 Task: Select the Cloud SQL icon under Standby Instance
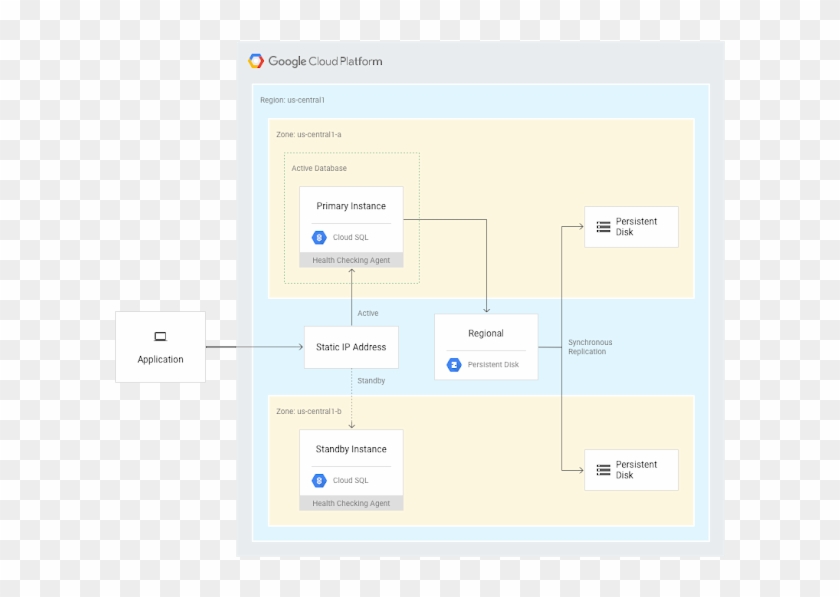coord(320,480)
